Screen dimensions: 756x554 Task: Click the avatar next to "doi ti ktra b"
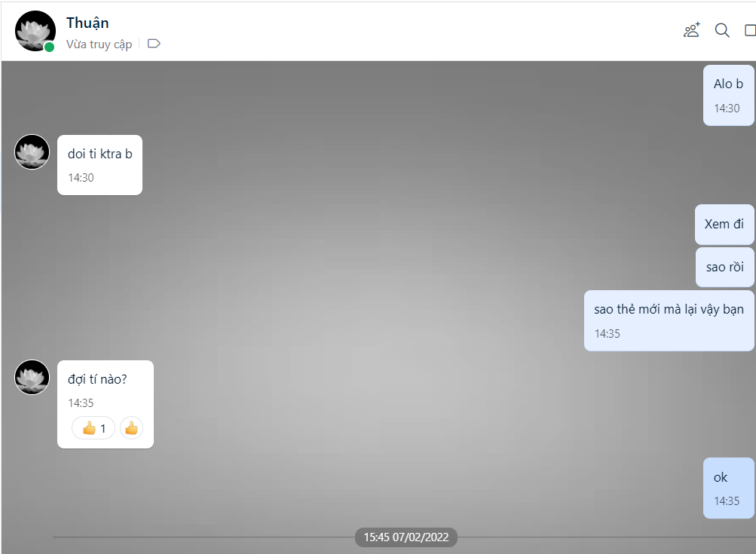(x=32, y=152)
